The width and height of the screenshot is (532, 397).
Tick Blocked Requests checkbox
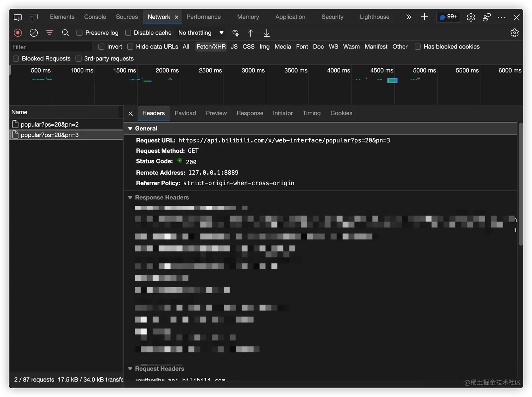pos(16,58)
